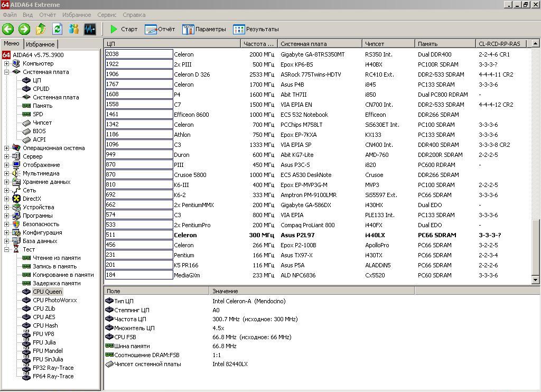Sort by the Системная плата column header
The height and width of the screenshot is (392, 541).
click(x=320, y=44)
